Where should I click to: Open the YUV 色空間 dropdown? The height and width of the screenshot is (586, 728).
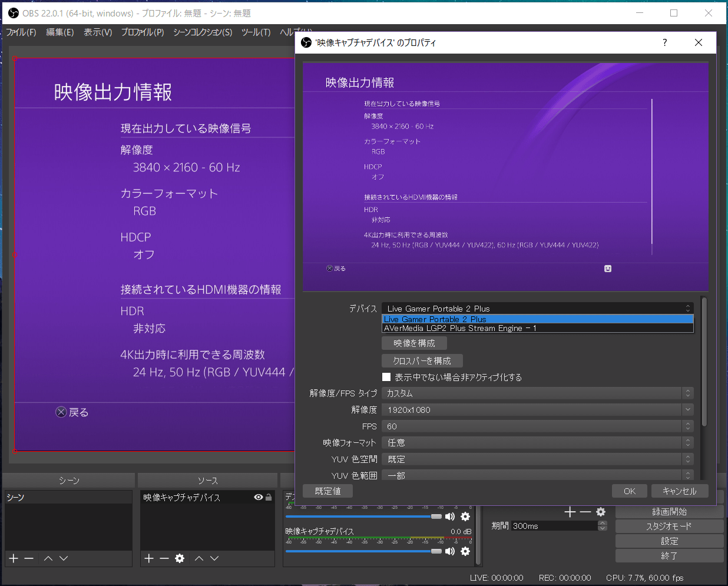coord(538,459)
